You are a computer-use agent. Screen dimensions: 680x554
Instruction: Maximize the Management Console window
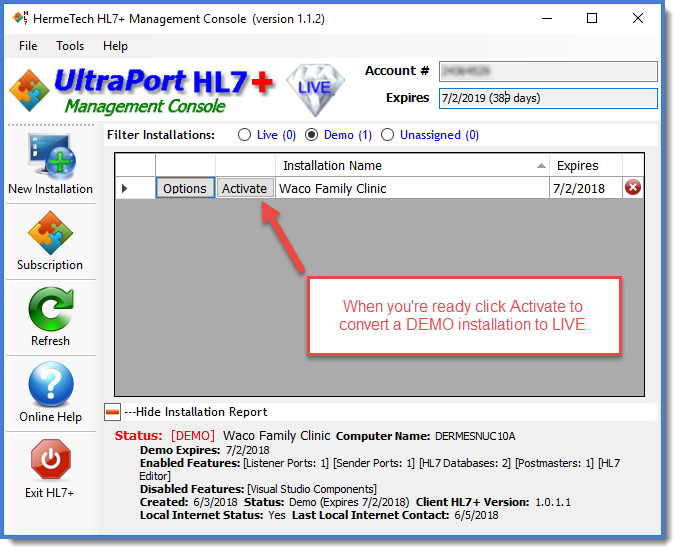point(592,18)
